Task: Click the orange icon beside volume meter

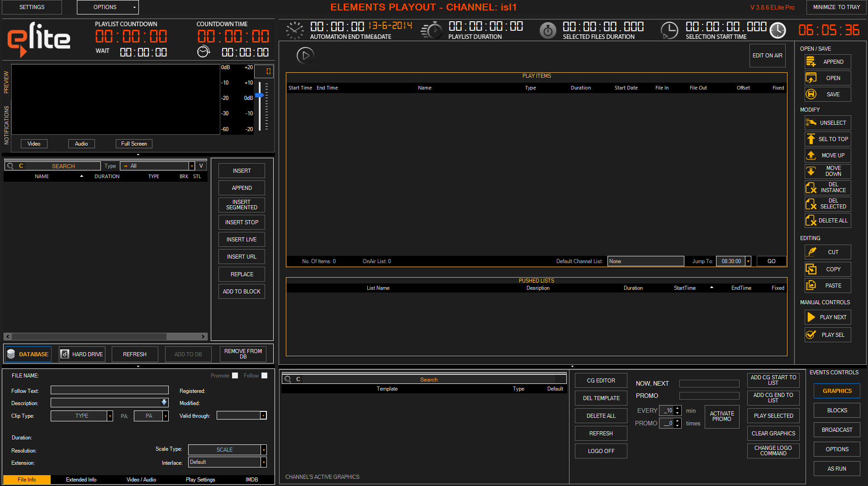Action: (268, 71)
